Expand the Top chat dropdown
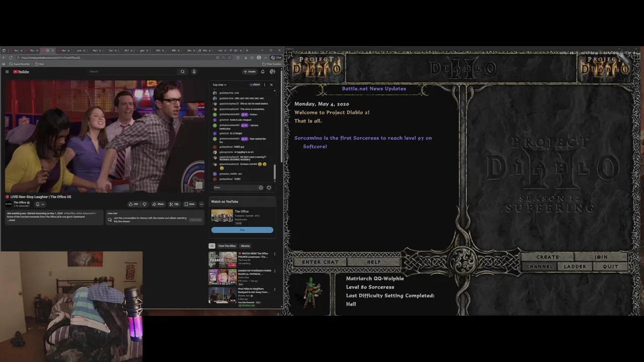Image resolution: width=644 pixels, height=362 pixels. pyautogui.click(x=219, y=84)
